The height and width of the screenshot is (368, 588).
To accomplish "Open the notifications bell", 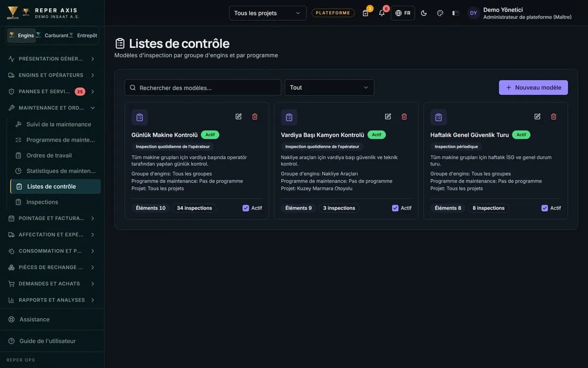I will (x=382, y=13).
